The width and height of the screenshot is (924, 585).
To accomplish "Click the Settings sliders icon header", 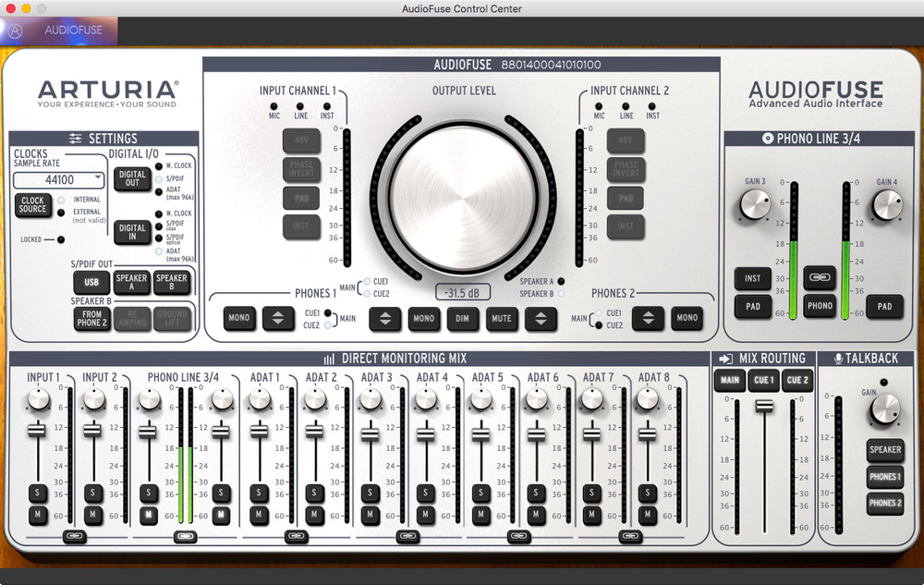I will pos(76,139).
